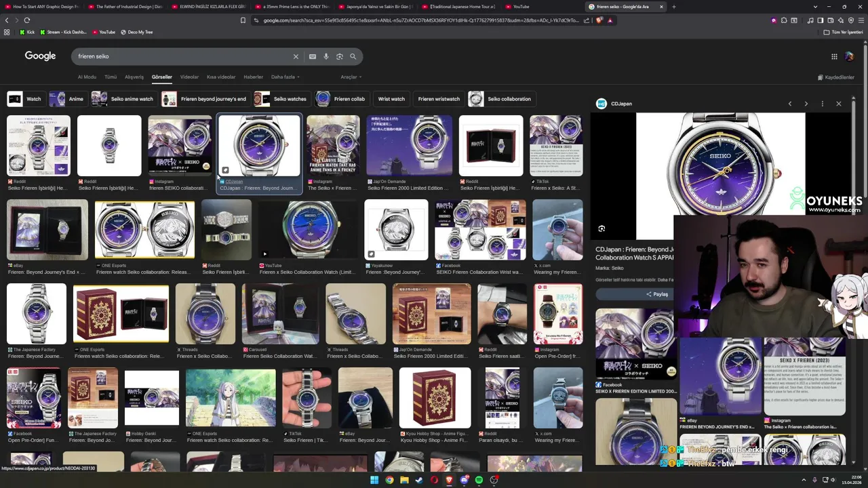Click the 'Paylaş' share button
The height and width of the screenshot is (488, 868).
635,294
